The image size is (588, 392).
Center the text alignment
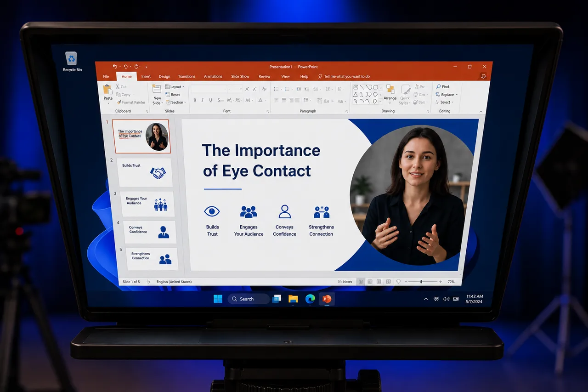coord(284,100)
